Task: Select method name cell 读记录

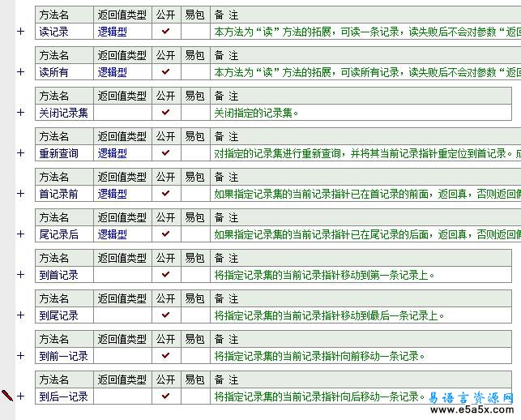Action: click(x=64, y=32)
